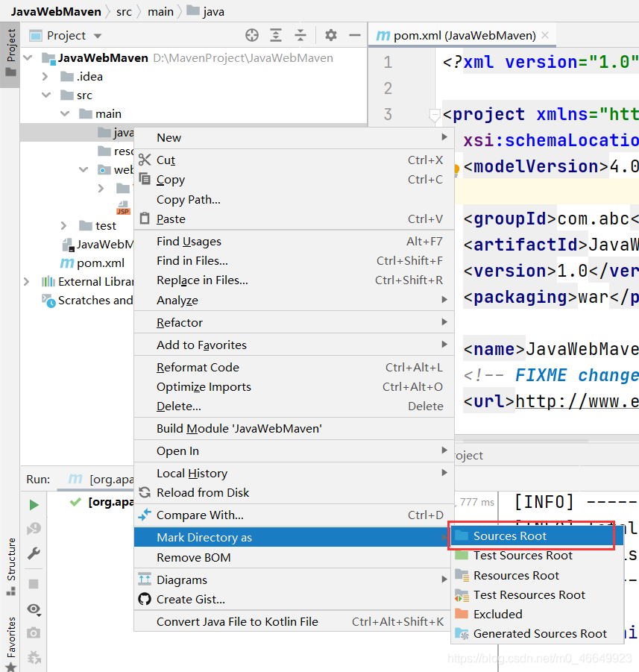Screen dimensions: 639x672
Task: Select Reformat Code
Action: [294, 368]
